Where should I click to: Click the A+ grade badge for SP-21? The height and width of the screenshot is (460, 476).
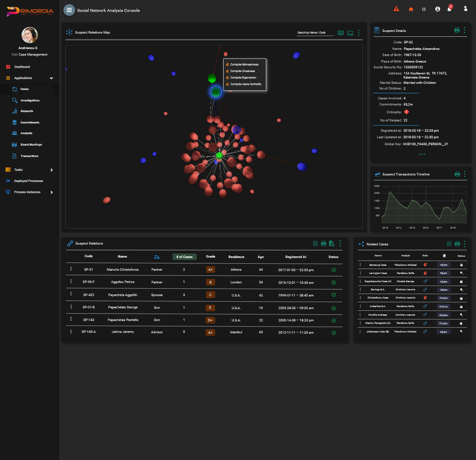210,270
